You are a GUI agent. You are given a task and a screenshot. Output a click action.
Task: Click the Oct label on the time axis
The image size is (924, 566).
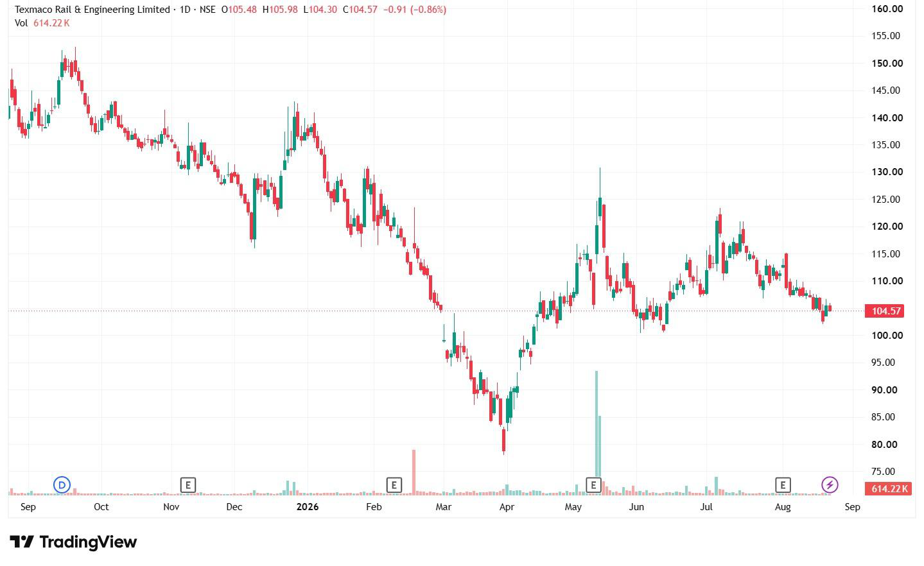click(x=101, y=507)
